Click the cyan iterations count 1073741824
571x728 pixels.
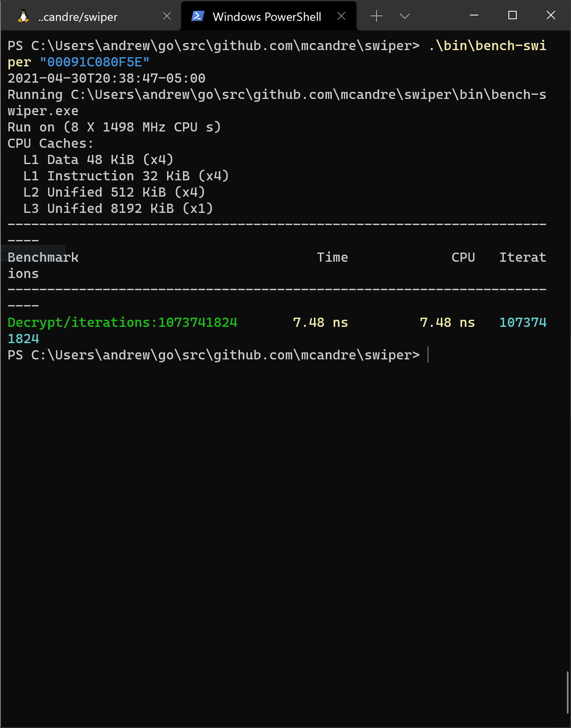tap(523, 322)
